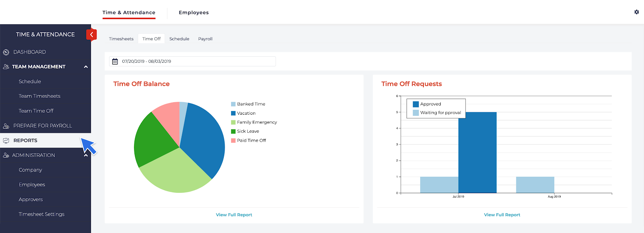Switch to the Employees top tab
The height and width of the screenshot is (233, 644).
[194, 12]
